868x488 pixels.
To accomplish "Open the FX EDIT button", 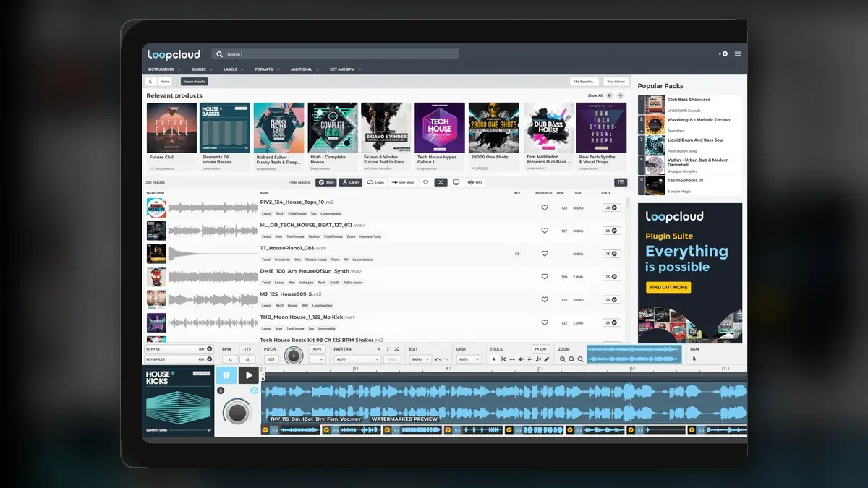I will (540, 349).
